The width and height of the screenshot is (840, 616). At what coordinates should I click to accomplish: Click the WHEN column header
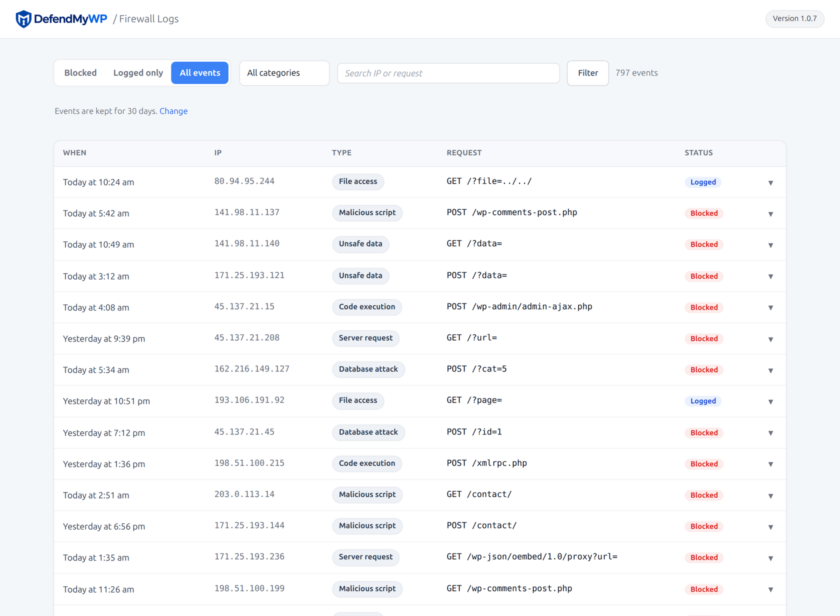[x=74, y=153]
